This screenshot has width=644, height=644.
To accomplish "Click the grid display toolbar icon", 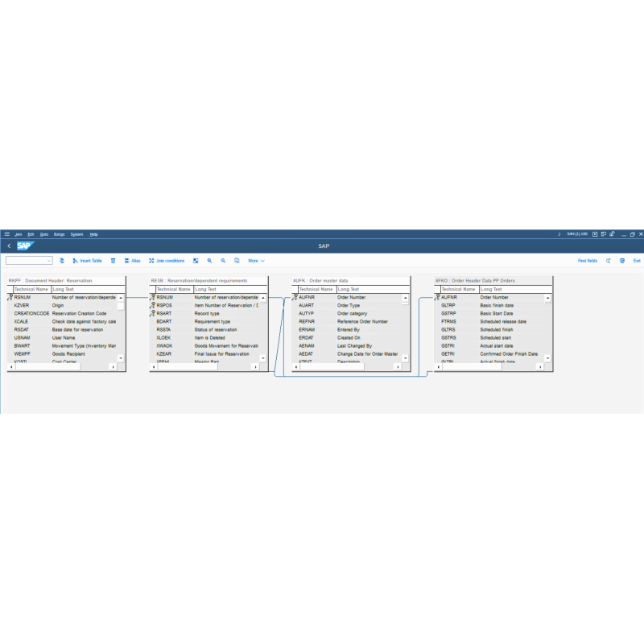I will pos(196,261).
